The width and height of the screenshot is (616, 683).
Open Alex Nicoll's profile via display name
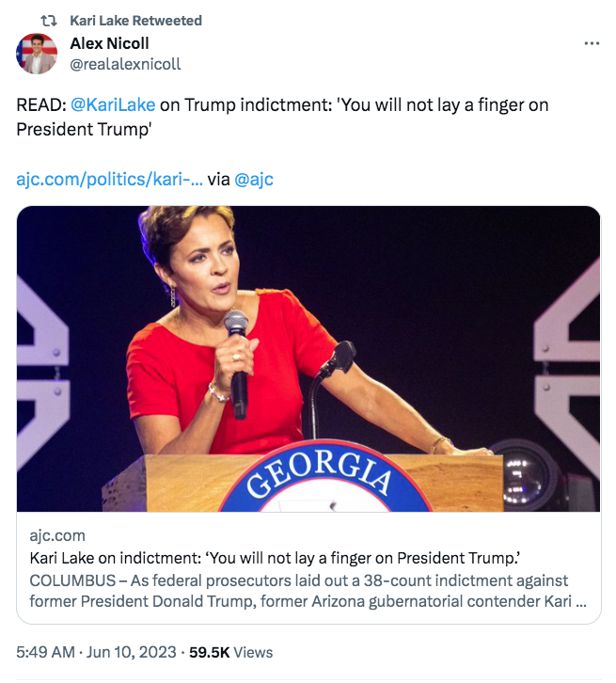pos(109,43)
